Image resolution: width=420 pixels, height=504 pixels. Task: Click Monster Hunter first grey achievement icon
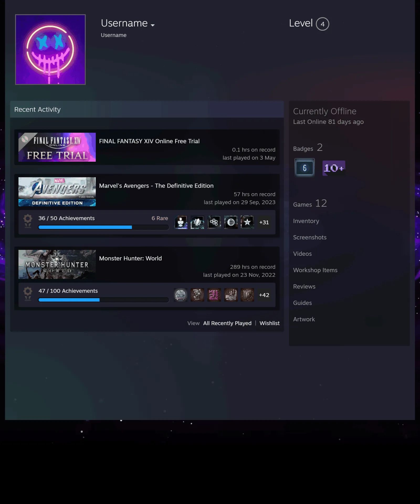(181, 295)
